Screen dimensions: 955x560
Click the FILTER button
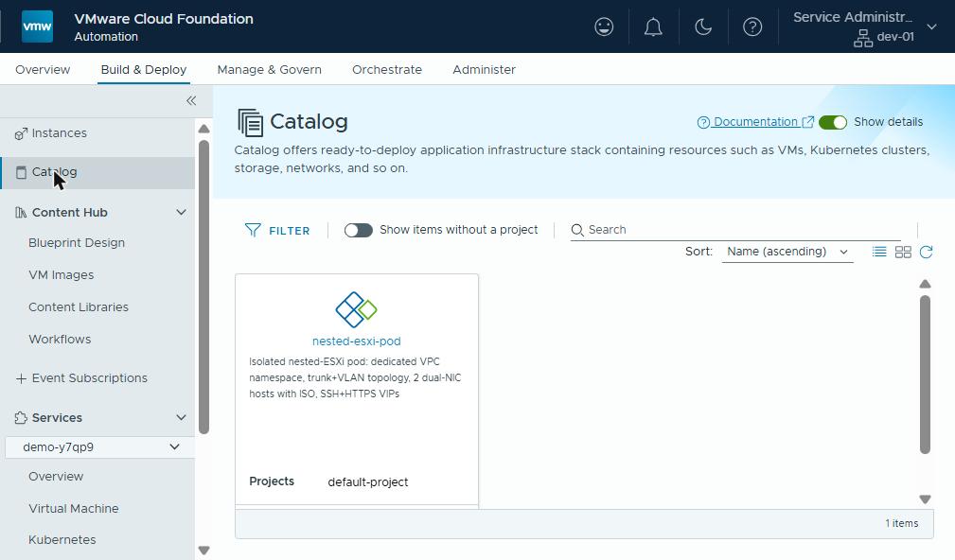click(x=277, y=230)
